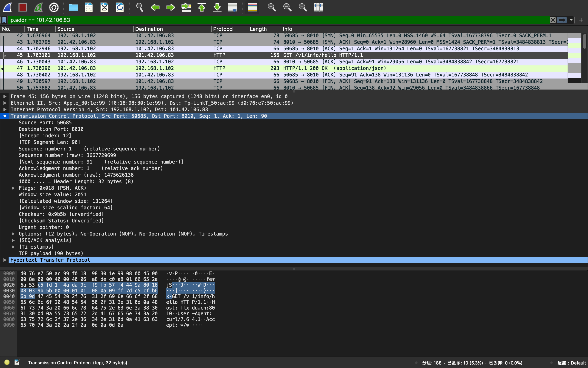Expand TCP Options 12 bytes
Image resolution: width=588 pixels, height=368 pixels.
[13, 234]
